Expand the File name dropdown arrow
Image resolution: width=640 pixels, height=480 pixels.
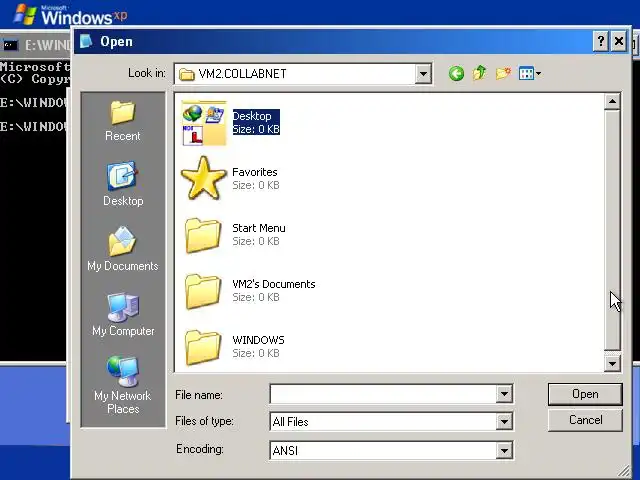click(x=504, y=394)
